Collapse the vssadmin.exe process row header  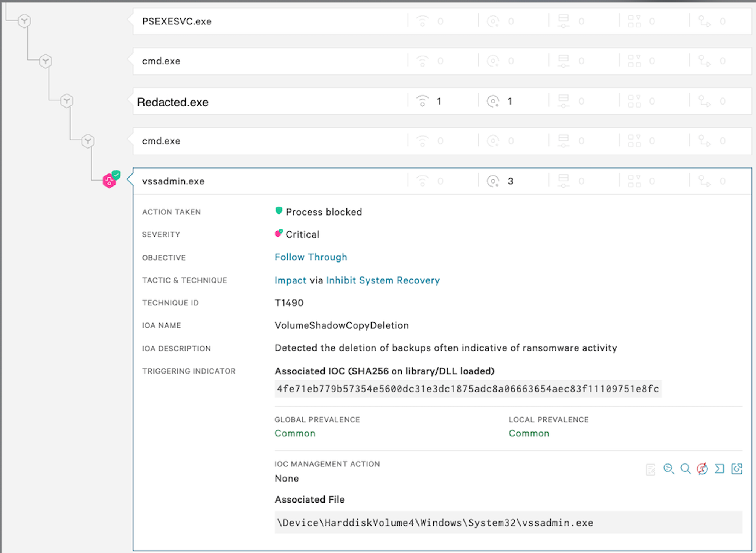pyautogui.click(x=442, y=181)
